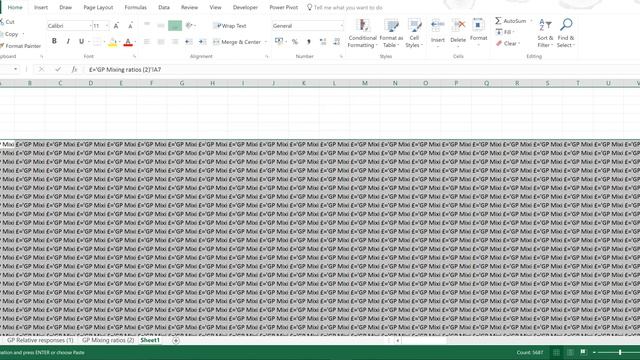Click Insert cells button
Viewport: 640px width, 360px height.
(x=438, y=33)
